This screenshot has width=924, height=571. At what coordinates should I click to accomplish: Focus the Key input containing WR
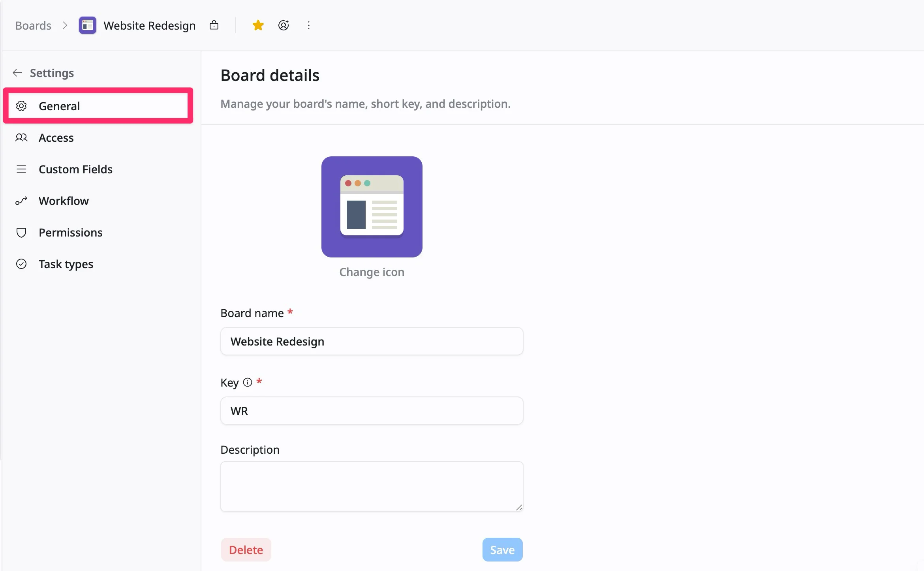372,411
